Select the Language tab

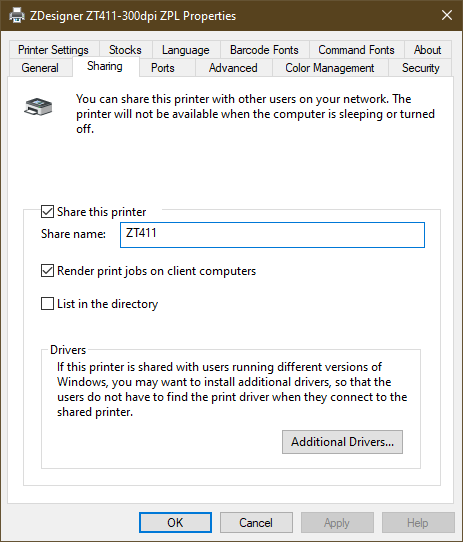(x=186, y=50)
